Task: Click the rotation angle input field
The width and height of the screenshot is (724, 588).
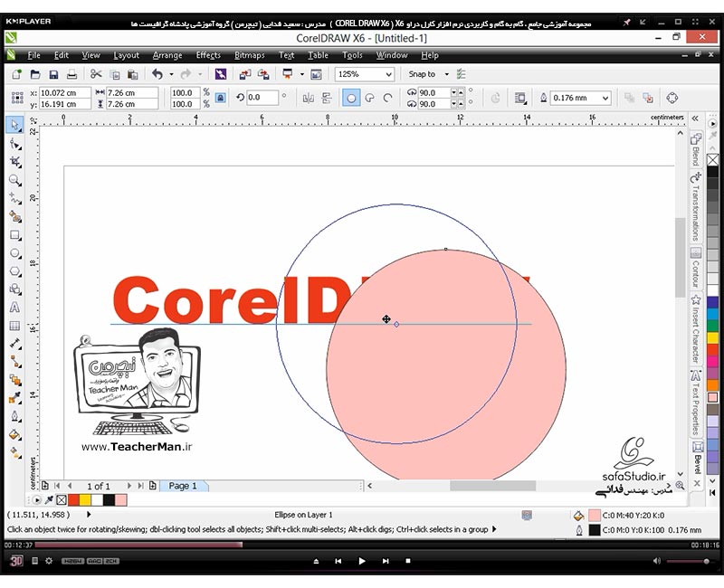Action: pos(262,98)
